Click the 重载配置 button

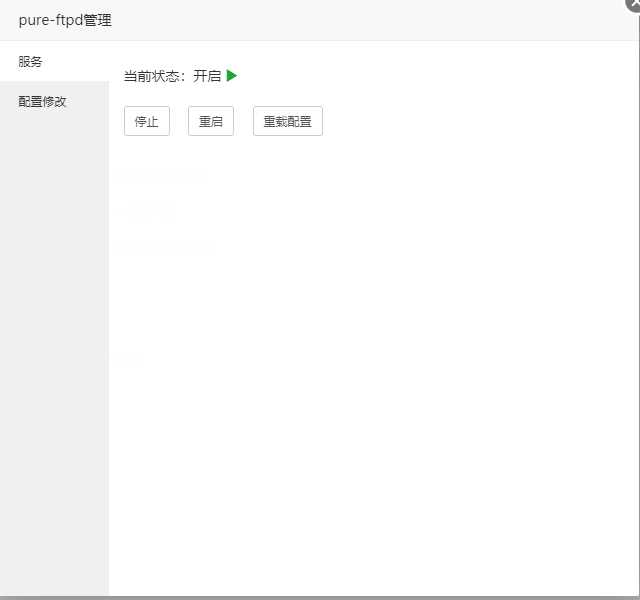point(288,121)
